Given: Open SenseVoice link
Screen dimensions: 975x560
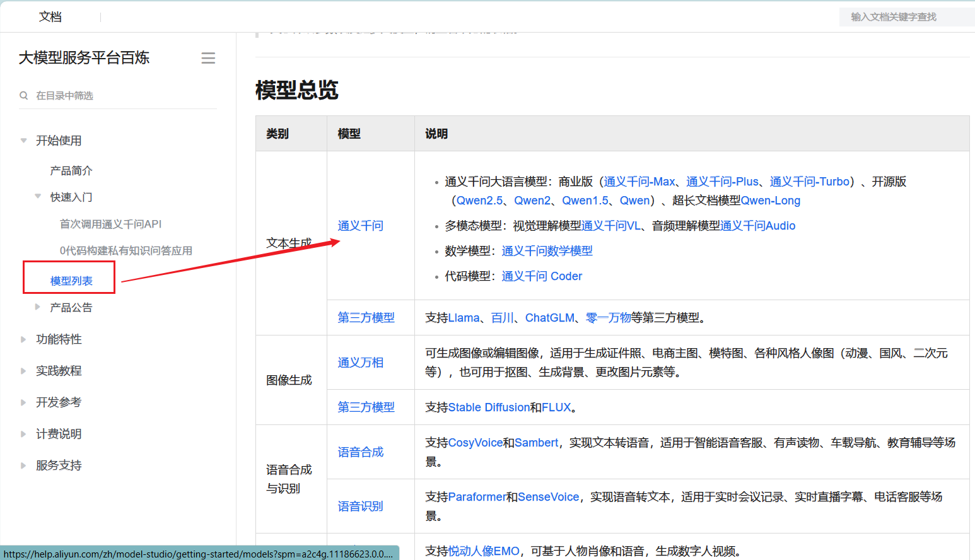Looking at the screenshot, I should 549,497.
